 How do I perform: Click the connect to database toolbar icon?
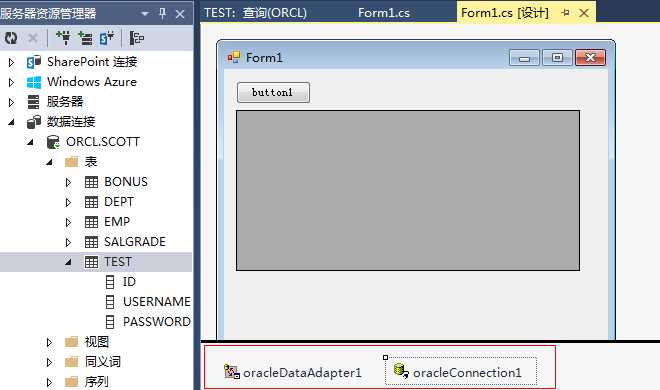64,38
